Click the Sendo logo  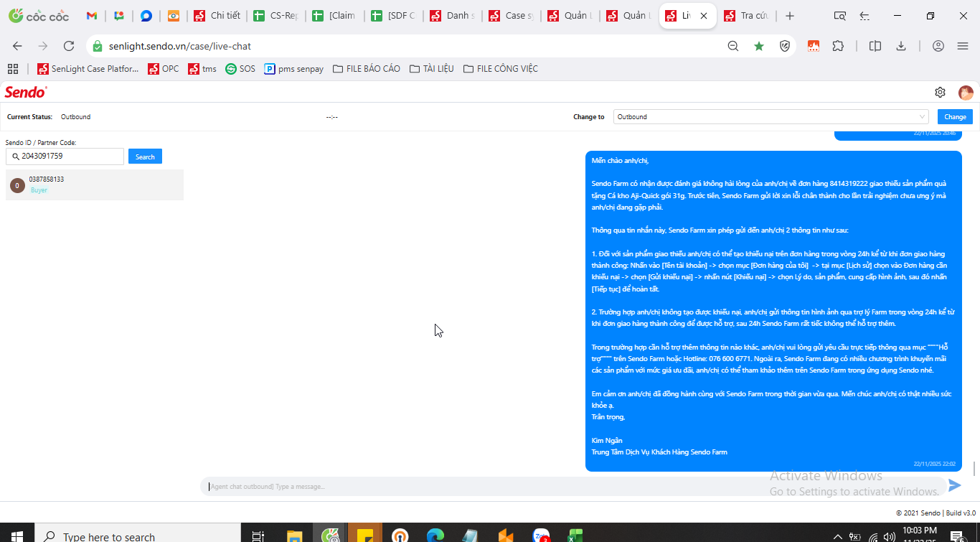(x=26, y=92)
